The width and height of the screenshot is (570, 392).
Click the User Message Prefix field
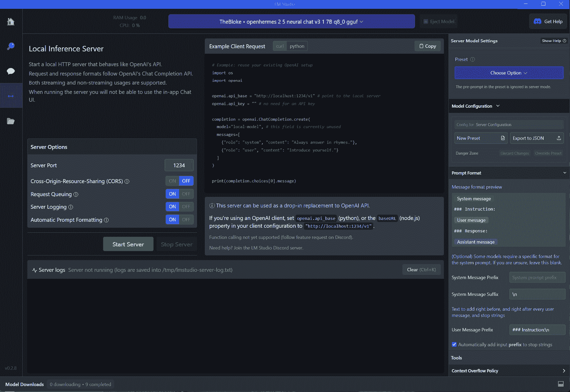537,330
